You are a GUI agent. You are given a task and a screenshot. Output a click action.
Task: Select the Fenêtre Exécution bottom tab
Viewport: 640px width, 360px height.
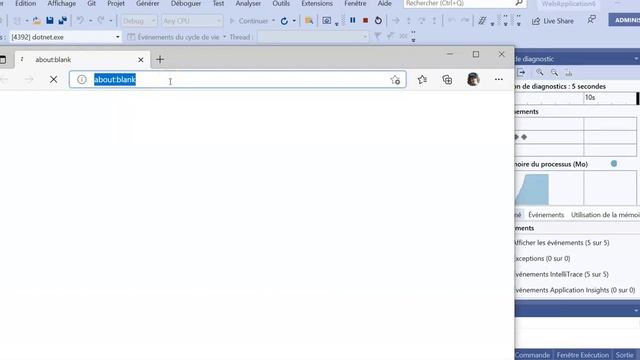point(582,355)
